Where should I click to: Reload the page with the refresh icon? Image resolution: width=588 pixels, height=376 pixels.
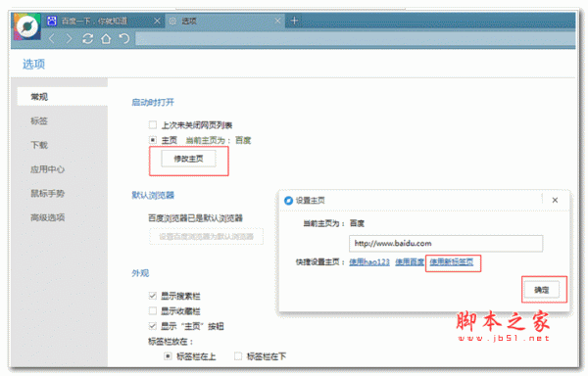tap(88, 38)
